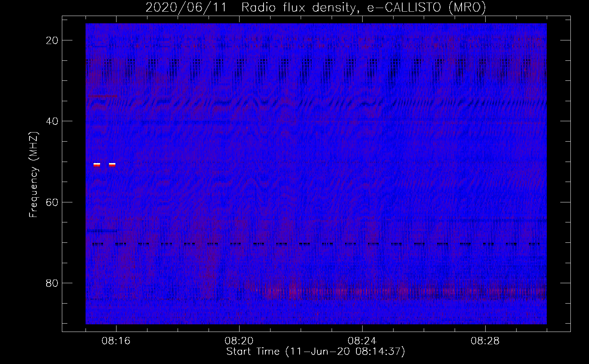Click the second white-red marker near 50 MHz

[x=112, y=165]
